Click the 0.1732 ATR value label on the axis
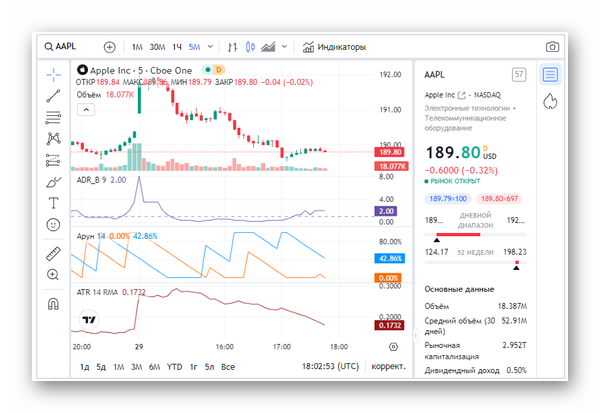This screenshot has height=413, width=600. click(x=390, y=325)
